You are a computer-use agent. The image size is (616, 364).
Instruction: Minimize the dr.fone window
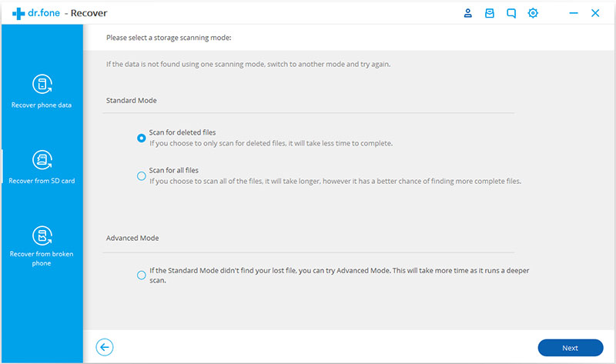pos(574,13)
